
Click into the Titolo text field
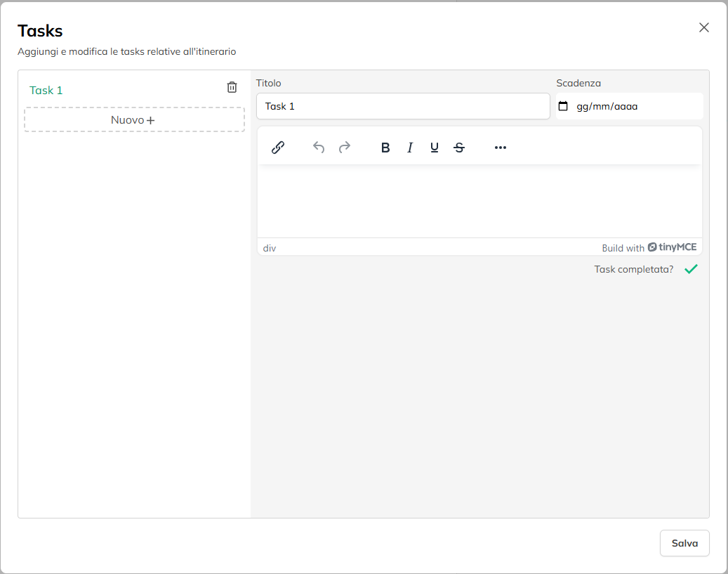click(x=403, y=107)
